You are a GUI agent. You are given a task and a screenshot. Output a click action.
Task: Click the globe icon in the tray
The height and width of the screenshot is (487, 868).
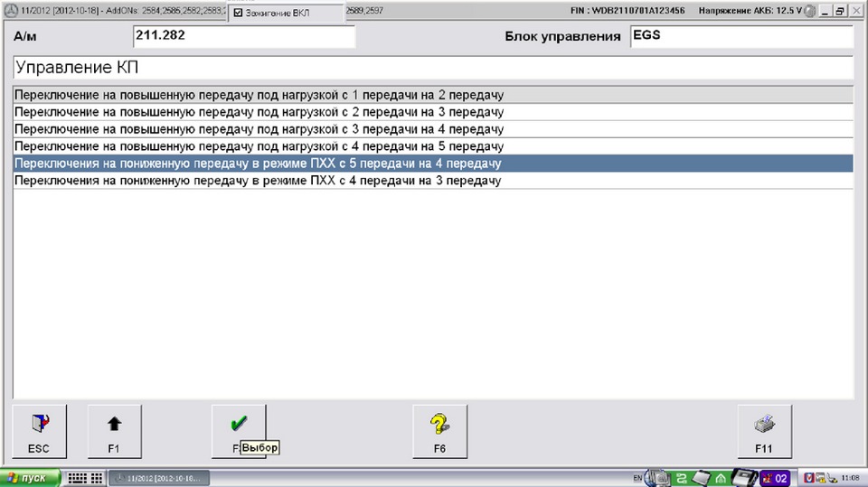point(657,478)
